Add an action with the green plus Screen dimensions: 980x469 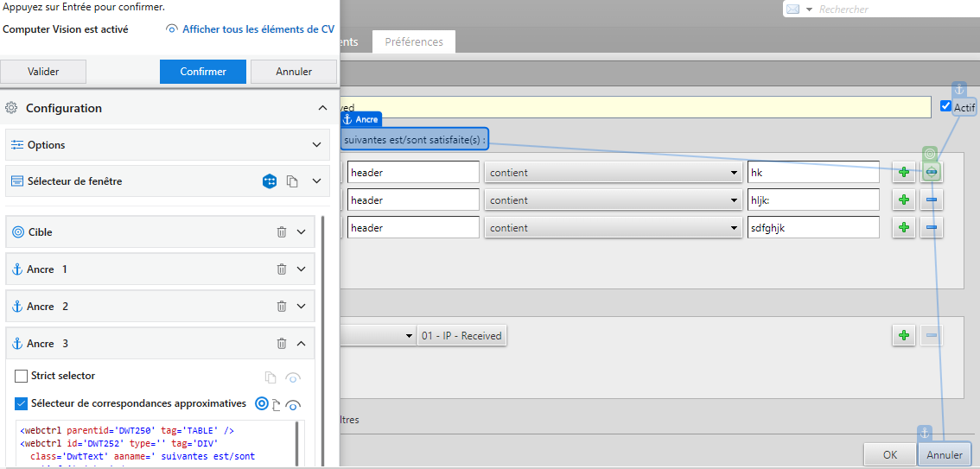pos(903,335)
